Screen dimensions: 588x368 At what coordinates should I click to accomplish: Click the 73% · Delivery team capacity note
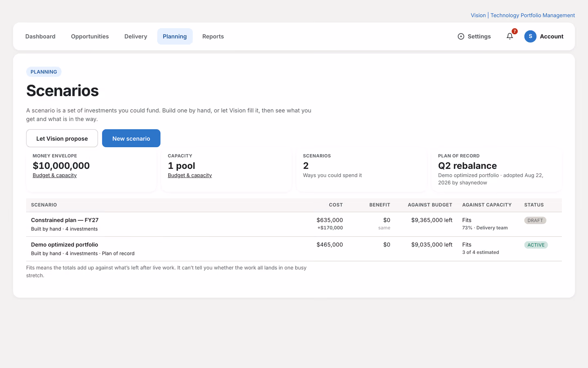(x=485, y=228)
